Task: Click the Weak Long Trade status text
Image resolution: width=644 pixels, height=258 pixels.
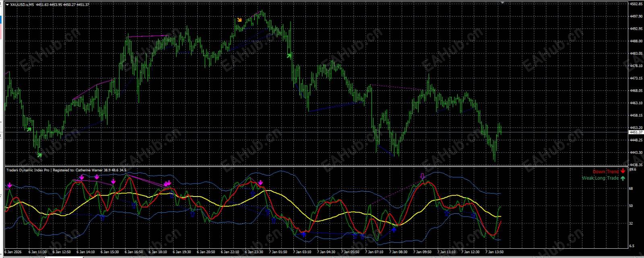Action: [x=600, y=178]
